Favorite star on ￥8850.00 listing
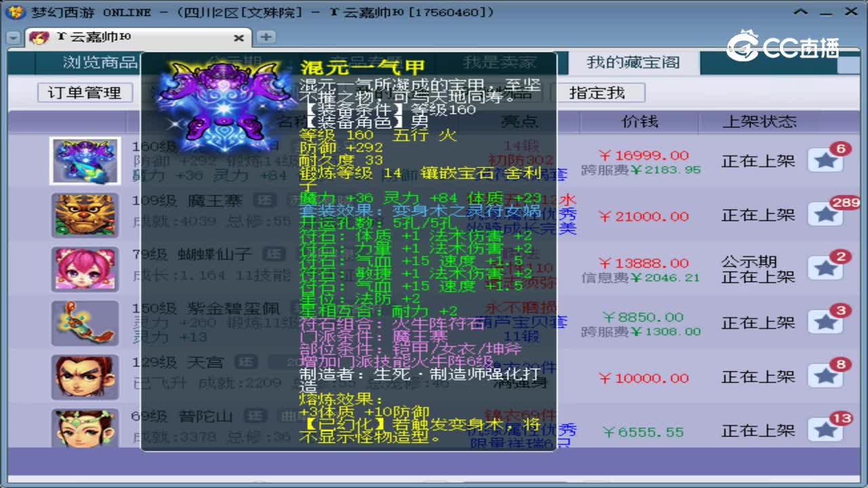 pyautogui.click(x=825, y=323)
